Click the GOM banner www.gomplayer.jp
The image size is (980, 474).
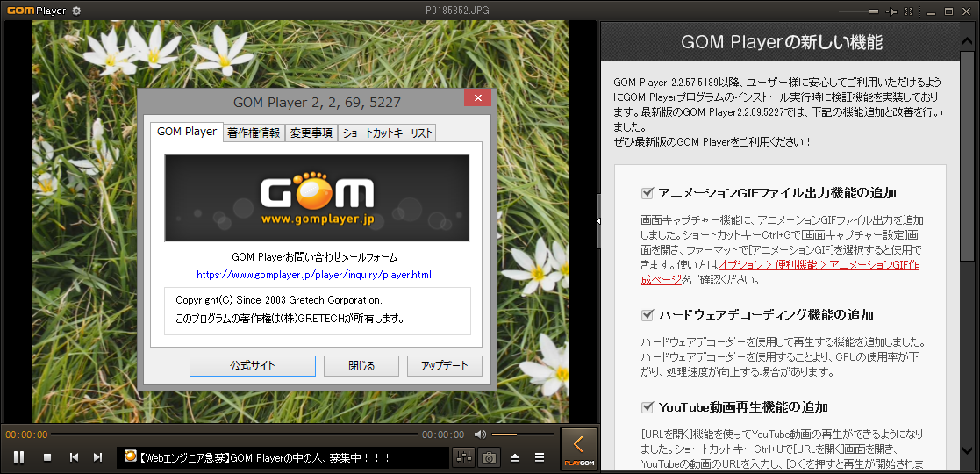coord(317,197)
